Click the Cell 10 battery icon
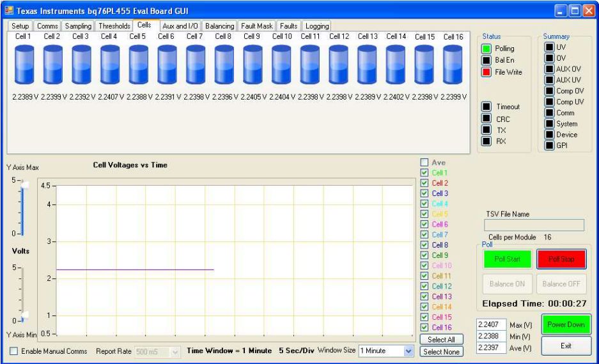Screen dimensions: 599x364 [281, 64]
